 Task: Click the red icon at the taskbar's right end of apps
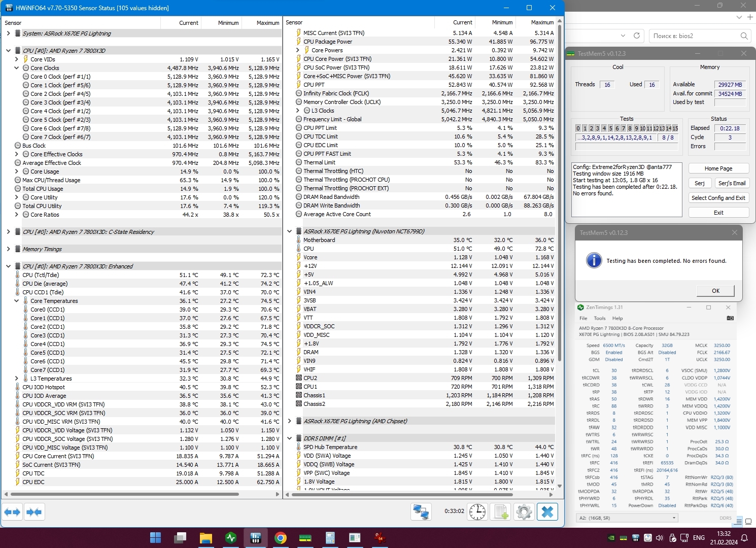point(380,537)
